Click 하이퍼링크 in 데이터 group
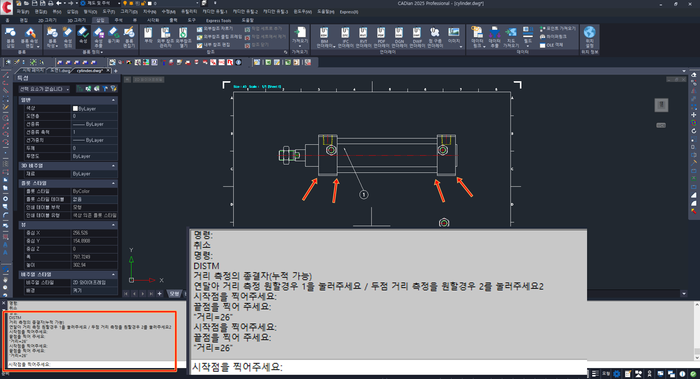This screenshot has width=700, height=379. pos(553,37)
